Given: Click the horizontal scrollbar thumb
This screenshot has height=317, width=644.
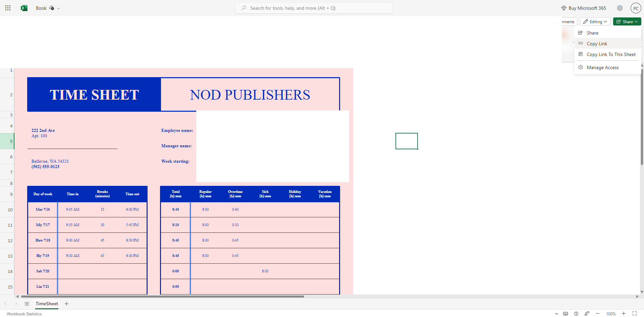Looking at the screenshot, I should [x=162, y=297].
